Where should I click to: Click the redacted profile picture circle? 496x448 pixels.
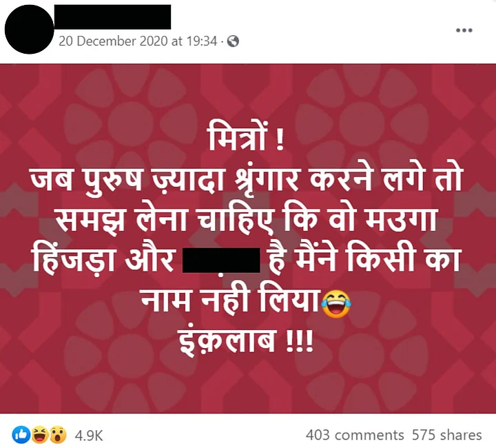29,30
